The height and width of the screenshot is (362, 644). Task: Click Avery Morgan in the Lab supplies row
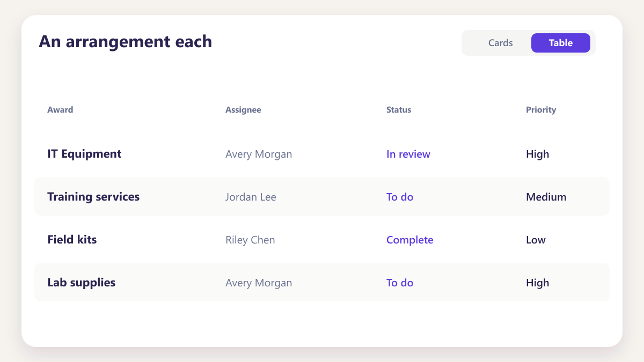click(259, 283)
